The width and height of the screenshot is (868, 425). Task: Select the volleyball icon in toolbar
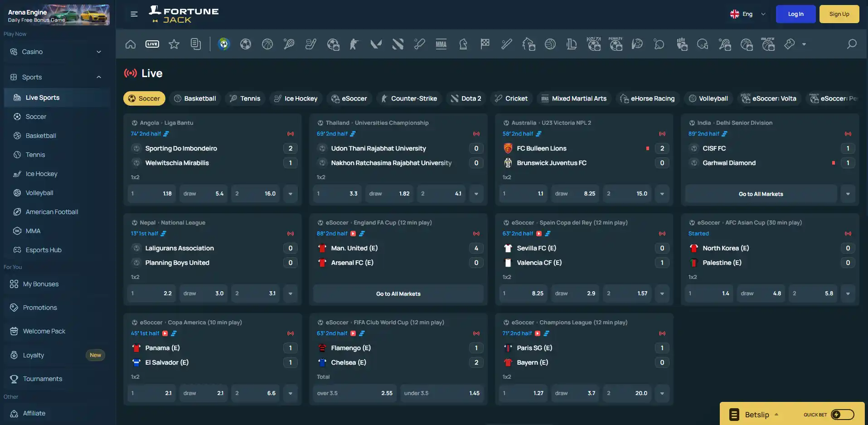click(x=550, y=44)
